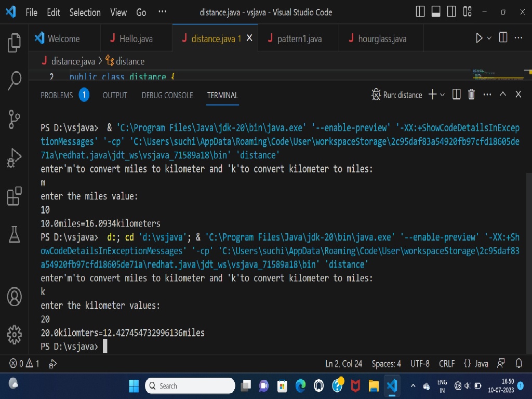Open the Go menu
Screen dimensions: 532x399
141,12
